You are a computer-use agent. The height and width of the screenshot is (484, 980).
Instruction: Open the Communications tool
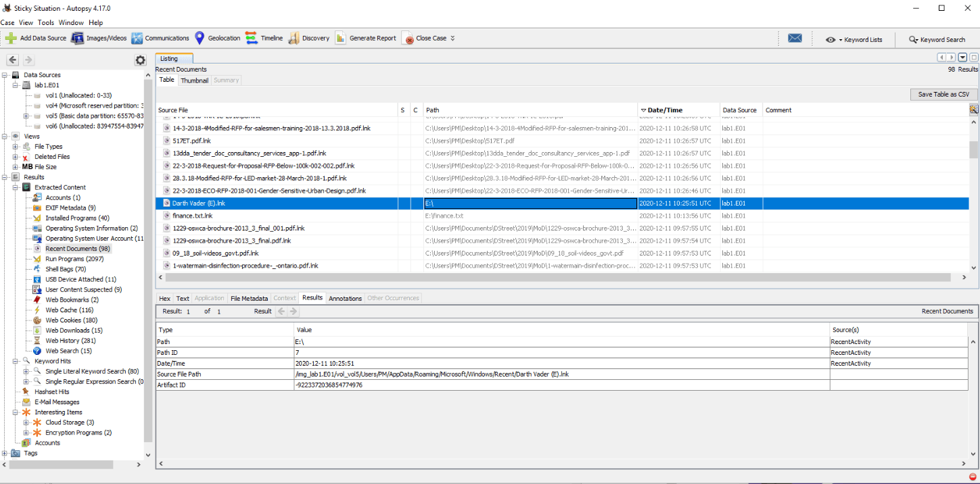pos(160,39)
